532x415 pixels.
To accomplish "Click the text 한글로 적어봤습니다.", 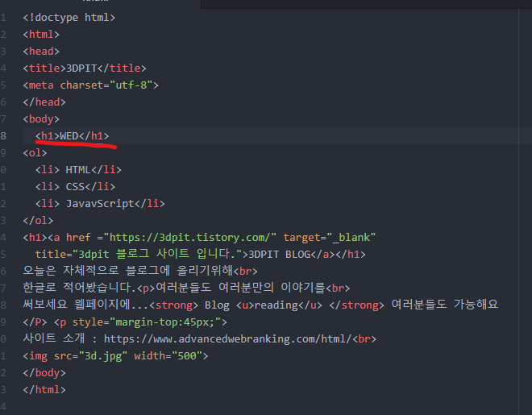I will pyautogui.click(x=80, y=288).
